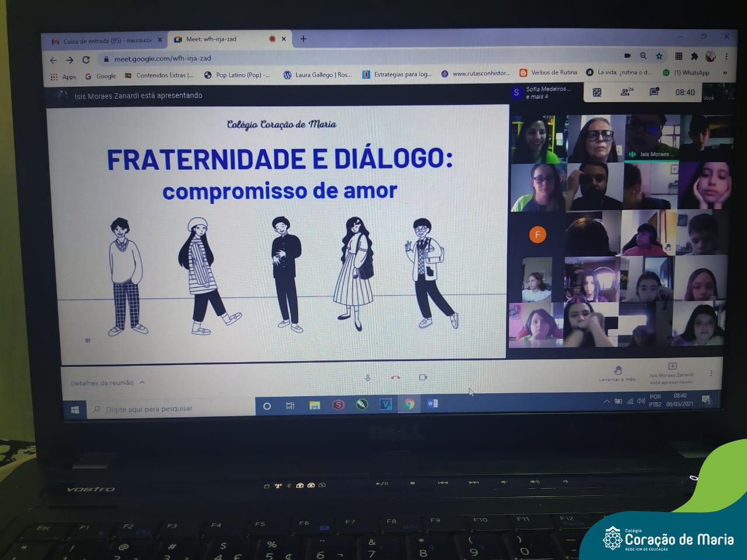
Task: Raise hand with Levantar a mão
Action: coord(617,373)
